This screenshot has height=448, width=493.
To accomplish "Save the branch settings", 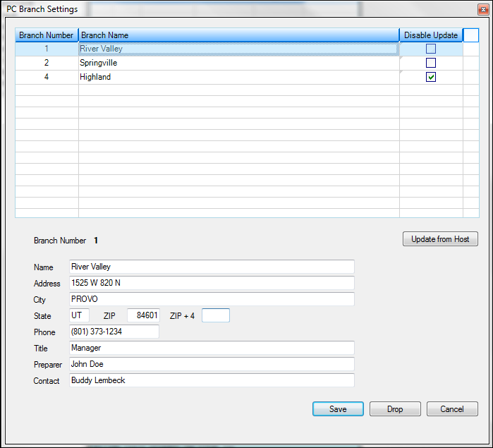I will [x=338, y=409].
